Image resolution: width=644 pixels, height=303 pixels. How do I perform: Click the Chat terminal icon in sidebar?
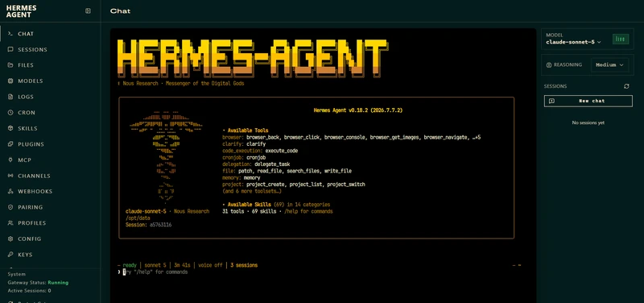point(10,34)
